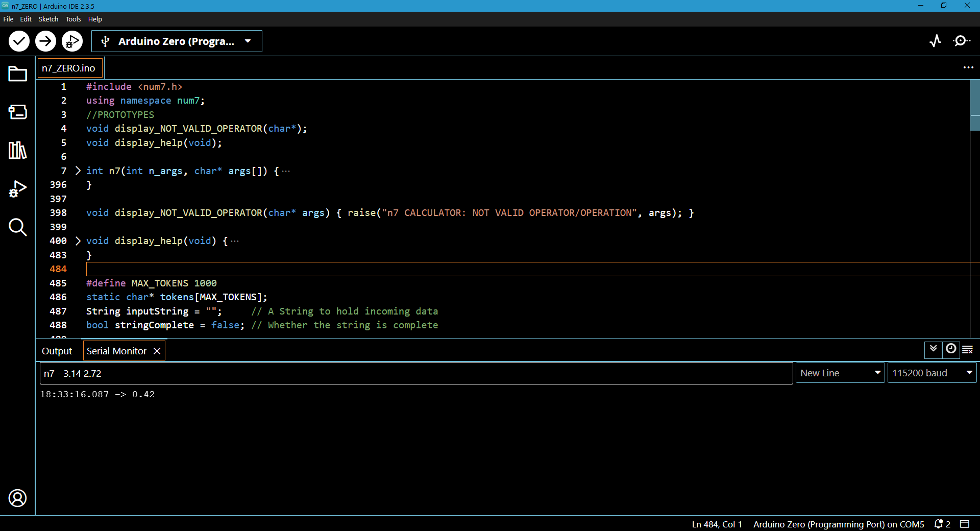Open the Boards Manager sidebar icon
The height and width of the screenshot is (531, 980).
pos(18,112)
